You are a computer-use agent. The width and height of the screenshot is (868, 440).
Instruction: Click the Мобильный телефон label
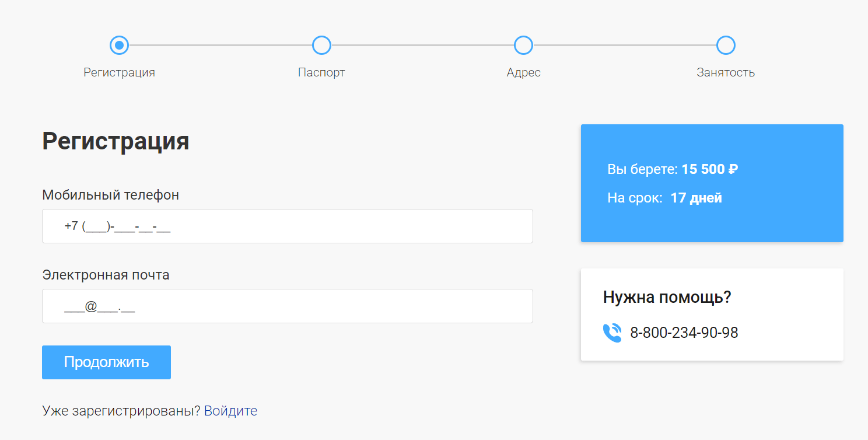[110, 195]
